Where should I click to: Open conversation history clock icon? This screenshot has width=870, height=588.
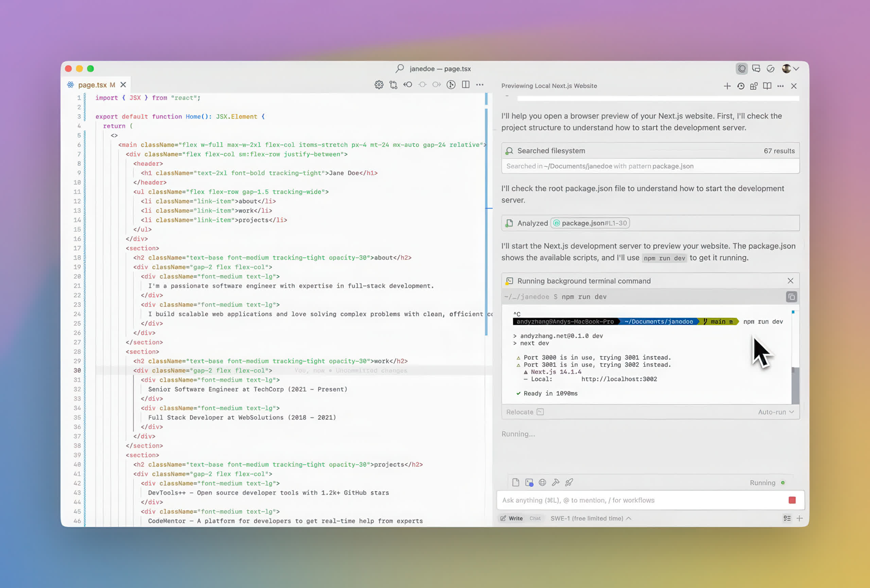741,86
